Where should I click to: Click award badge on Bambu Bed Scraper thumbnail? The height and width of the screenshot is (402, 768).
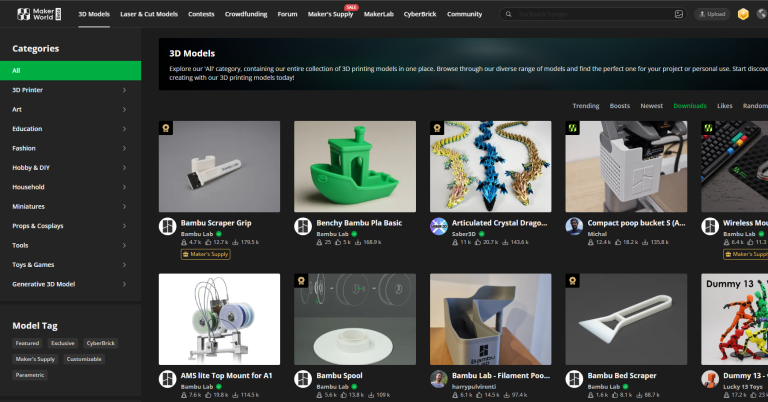pyautogui.click(x=572, y=281)
